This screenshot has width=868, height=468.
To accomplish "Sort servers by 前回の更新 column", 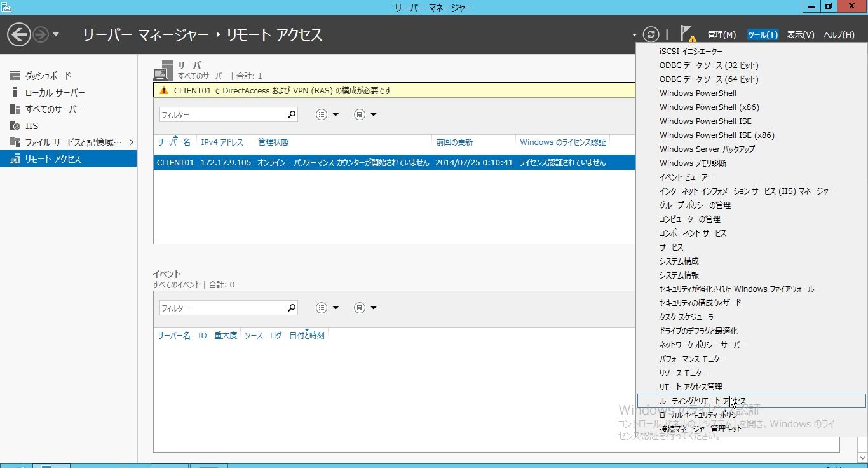I will point(454,142).
